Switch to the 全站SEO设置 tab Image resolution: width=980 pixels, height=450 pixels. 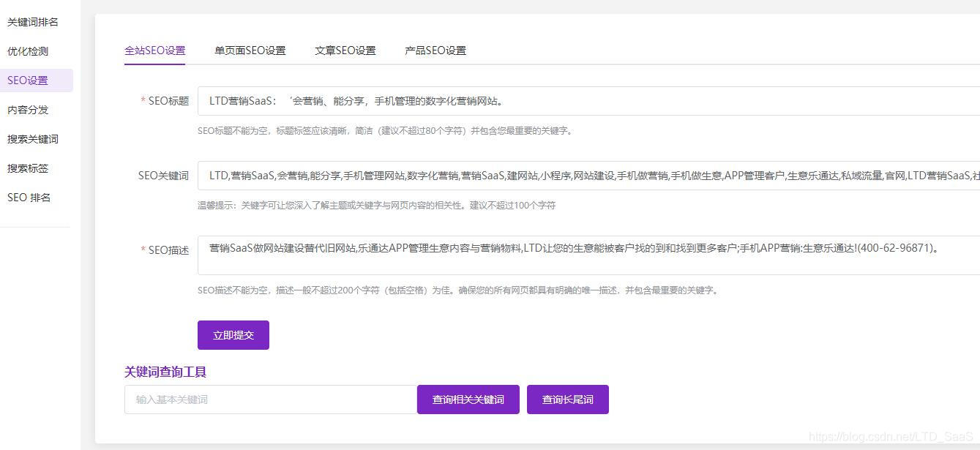155,50
